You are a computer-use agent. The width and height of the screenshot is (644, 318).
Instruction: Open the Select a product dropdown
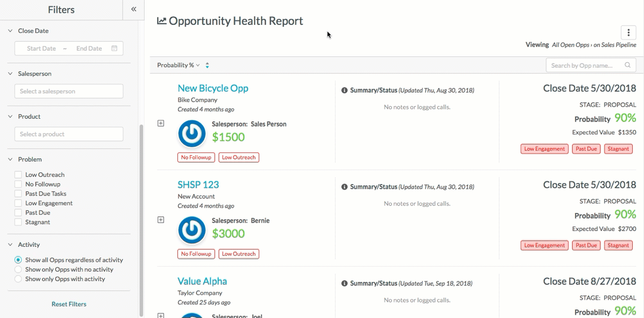(x=69, y=134)
